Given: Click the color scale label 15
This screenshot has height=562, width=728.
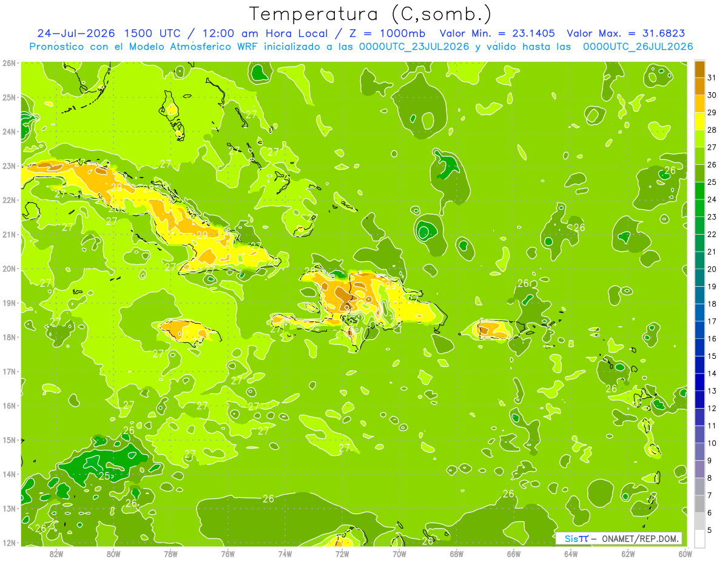Looking at the screenshot, I should click(x=712, y=356).
